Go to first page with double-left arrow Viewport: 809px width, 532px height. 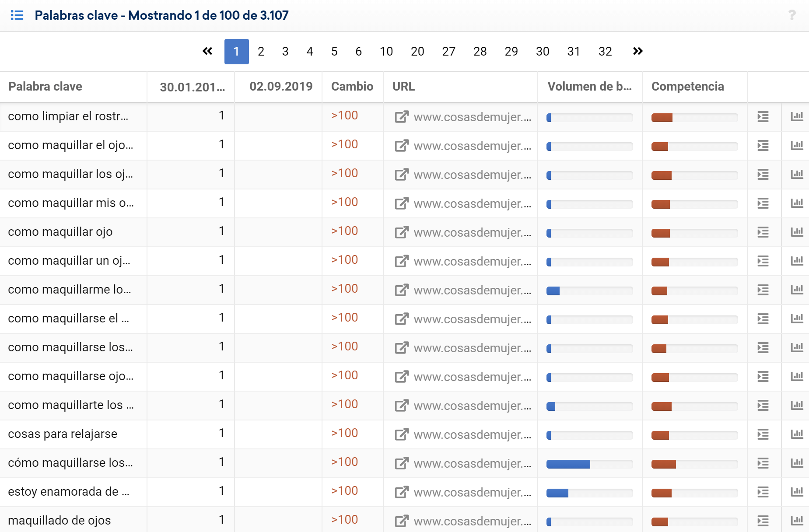point(207,51)
